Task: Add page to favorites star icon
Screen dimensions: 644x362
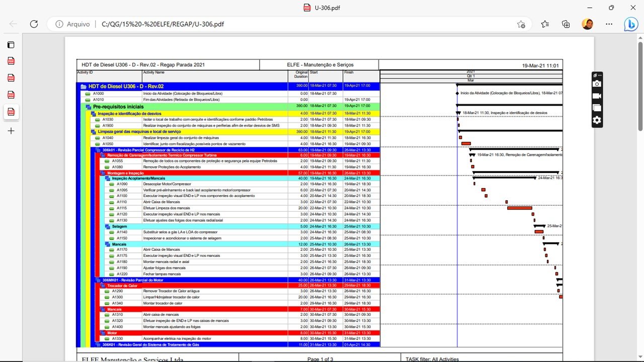Action: 521,24
